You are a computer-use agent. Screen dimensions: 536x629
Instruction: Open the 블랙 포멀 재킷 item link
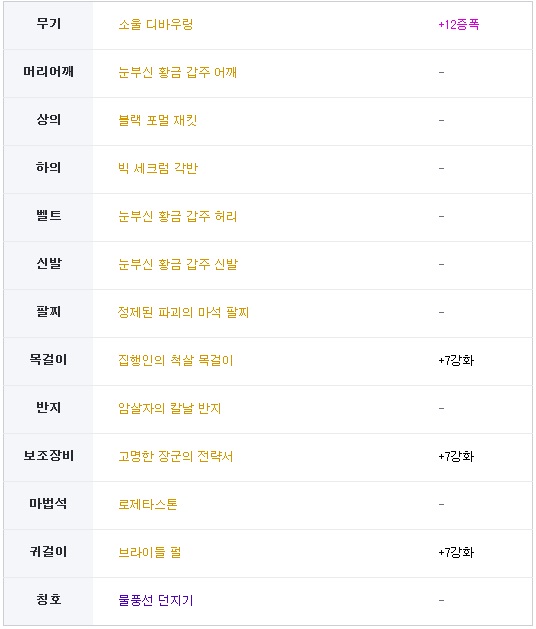point(158,120)
